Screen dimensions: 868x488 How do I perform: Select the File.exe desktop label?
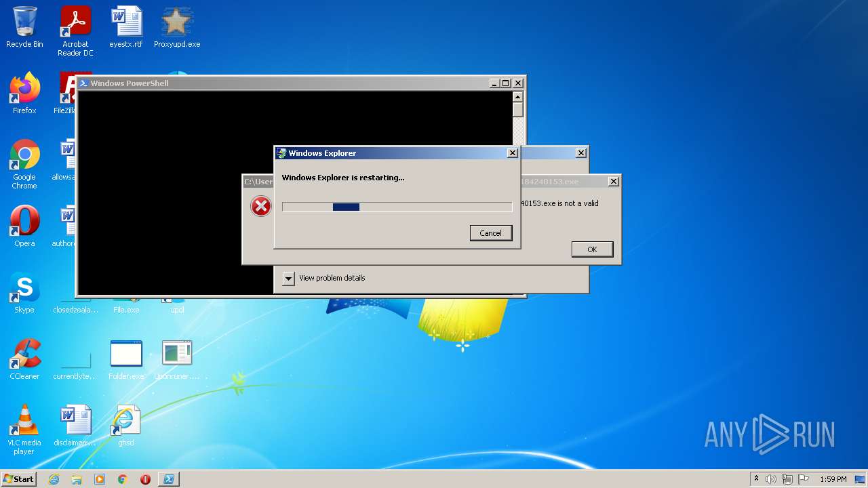click(x=126, y=310)
